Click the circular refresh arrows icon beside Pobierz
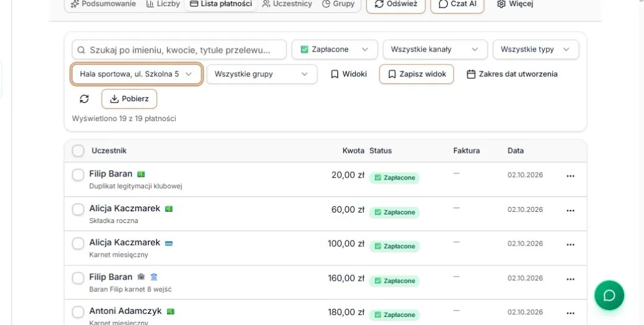Screen dimensions: 644x325 (84, 99)
